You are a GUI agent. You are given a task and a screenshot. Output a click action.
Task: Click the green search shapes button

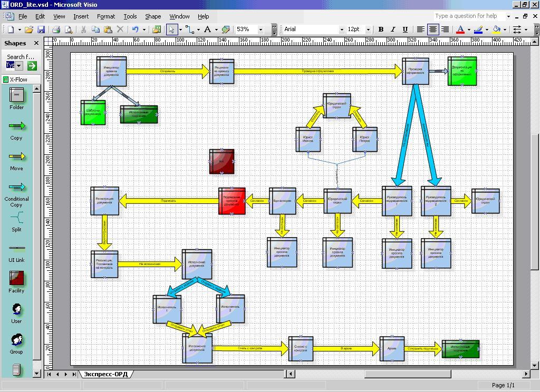[31, 65]
